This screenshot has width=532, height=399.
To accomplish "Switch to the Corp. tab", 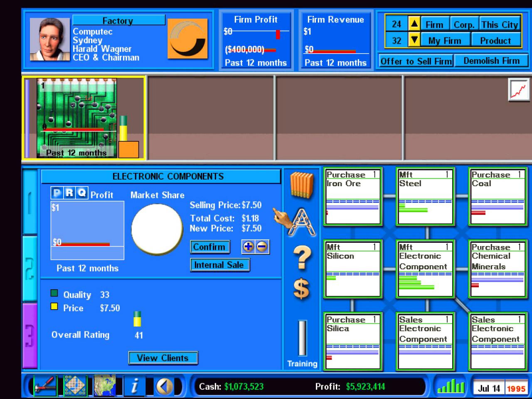I will pyautogui.click(x=464, y=25).
